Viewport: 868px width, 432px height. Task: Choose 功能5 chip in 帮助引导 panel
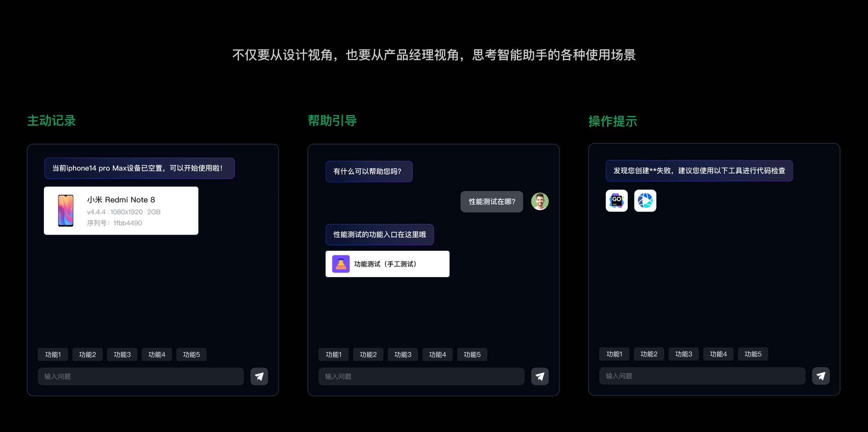tap(472, 355)
